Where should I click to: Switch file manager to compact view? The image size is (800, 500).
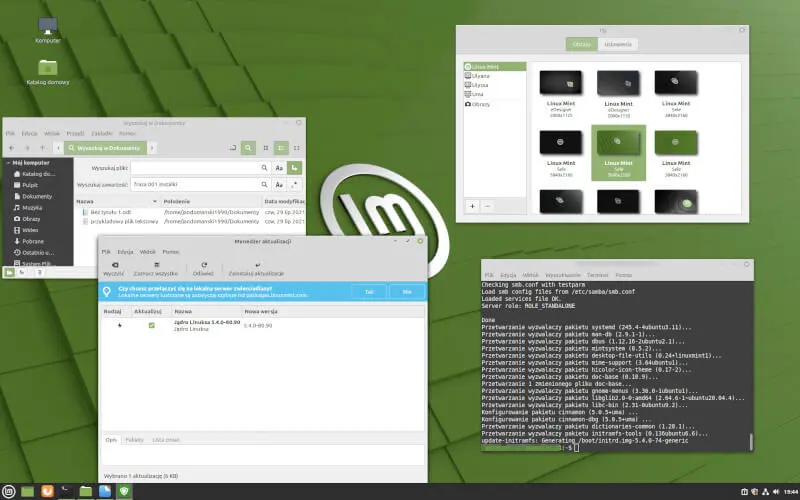(x=296, y=148)
